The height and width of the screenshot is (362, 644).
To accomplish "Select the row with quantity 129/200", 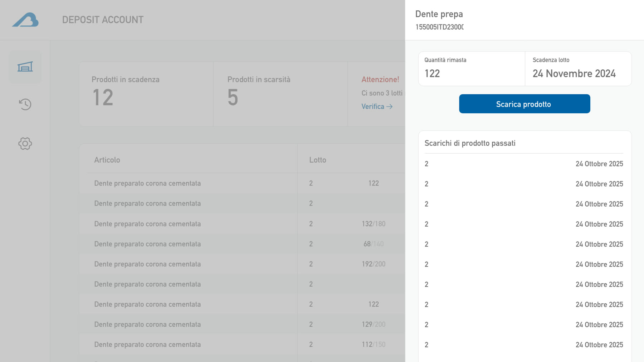I will click(242, 324).
